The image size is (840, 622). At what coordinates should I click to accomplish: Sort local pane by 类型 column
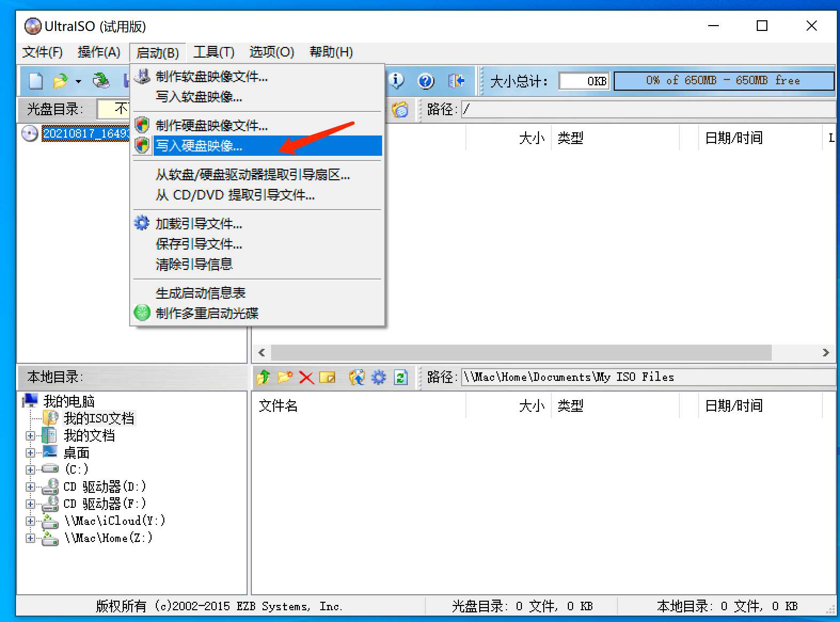pos(615,406)
